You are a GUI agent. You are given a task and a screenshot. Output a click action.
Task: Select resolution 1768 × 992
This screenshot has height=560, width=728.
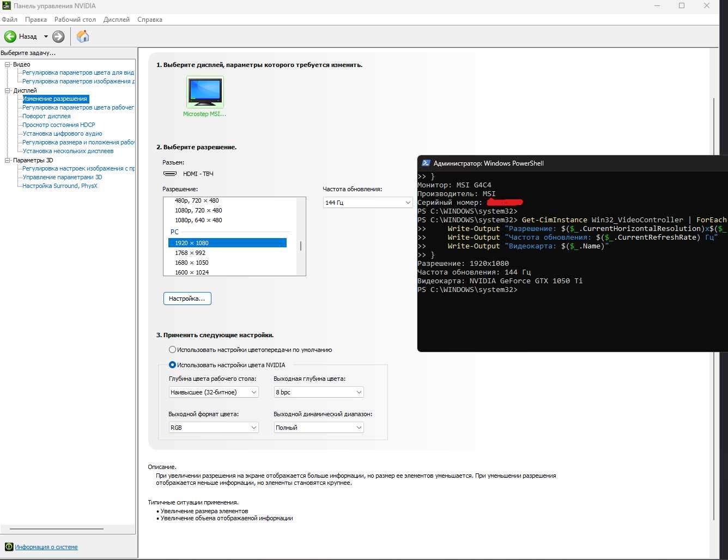(190, 253)
